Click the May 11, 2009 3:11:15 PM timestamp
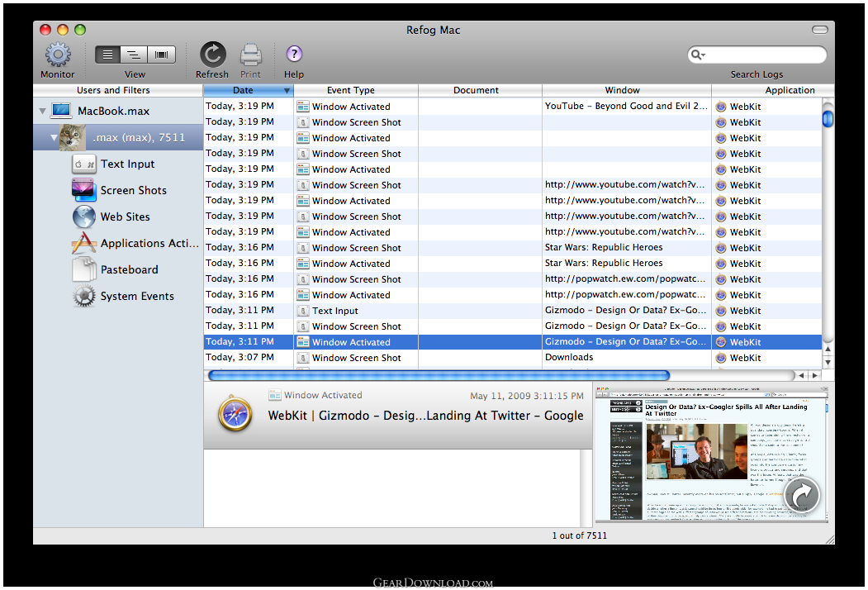Viewport: 868px width, 590px height. tap(526, 396)
